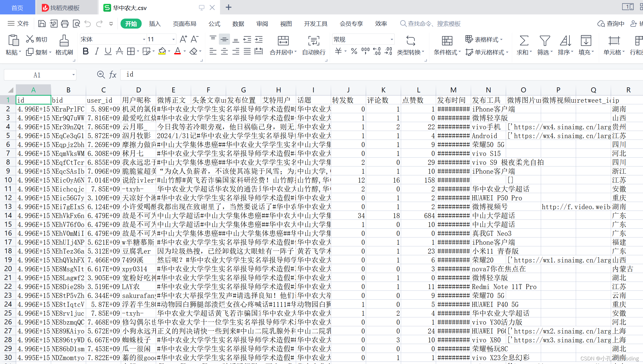Switch to 公式 Formulas tab
This screenshot has height=364, width=643.
click(214, 24)
